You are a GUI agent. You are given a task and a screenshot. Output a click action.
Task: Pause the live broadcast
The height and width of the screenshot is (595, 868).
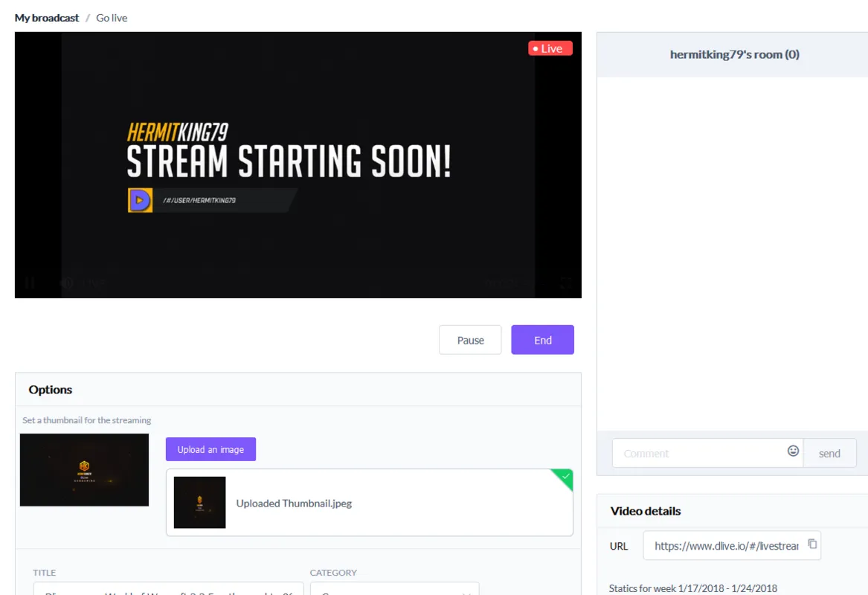(470, 340)
